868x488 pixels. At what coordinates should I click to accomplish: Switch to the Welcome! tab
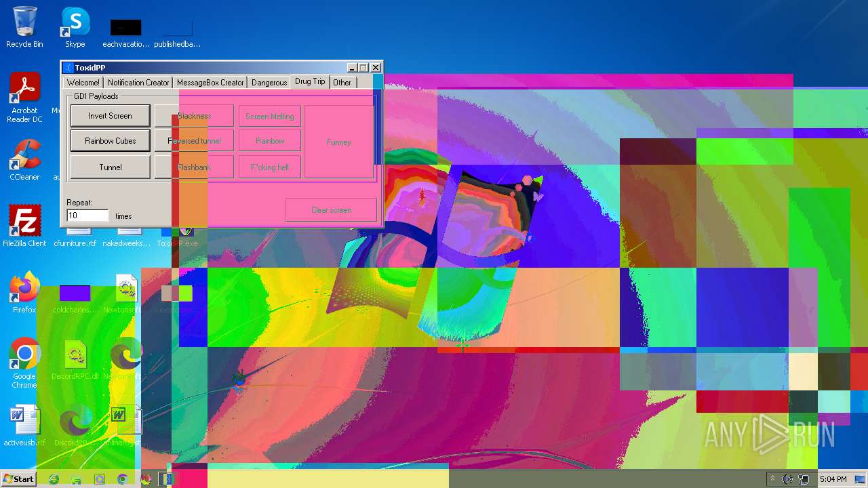click(x=83, y=83)
